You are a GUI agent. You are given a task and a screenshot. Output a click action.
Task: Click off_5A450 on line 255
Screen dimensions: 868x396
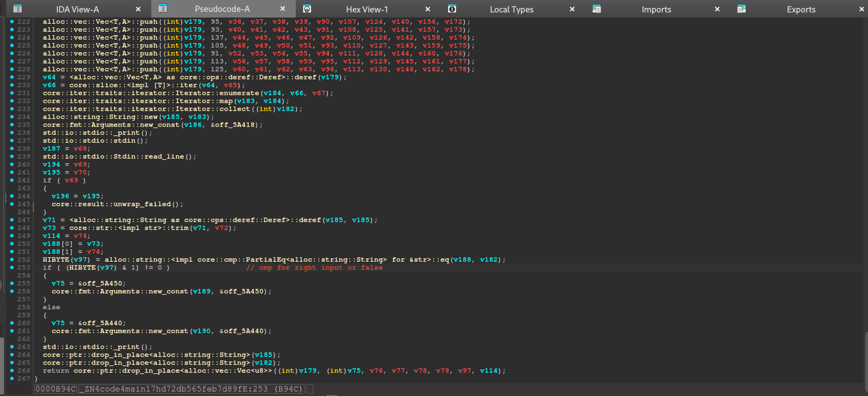click(101, 283)
